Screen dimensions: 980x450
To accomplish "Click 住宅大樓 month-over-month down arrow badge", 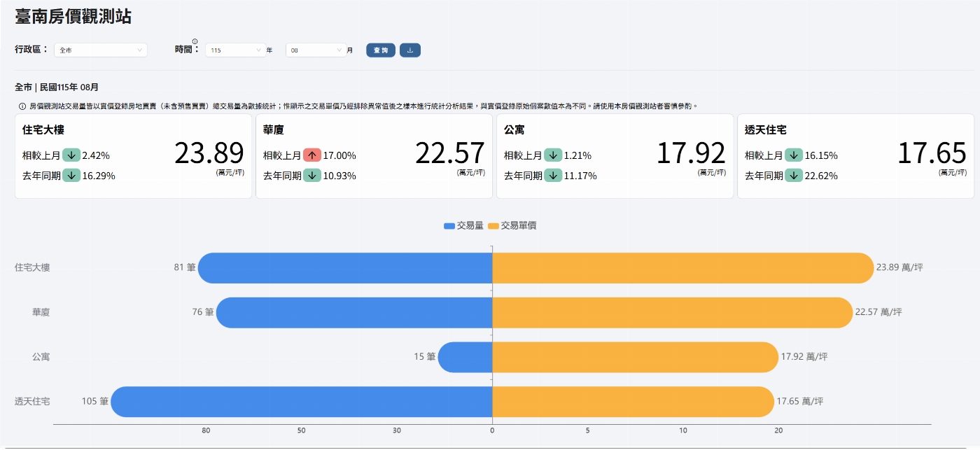I will (71, 155).
